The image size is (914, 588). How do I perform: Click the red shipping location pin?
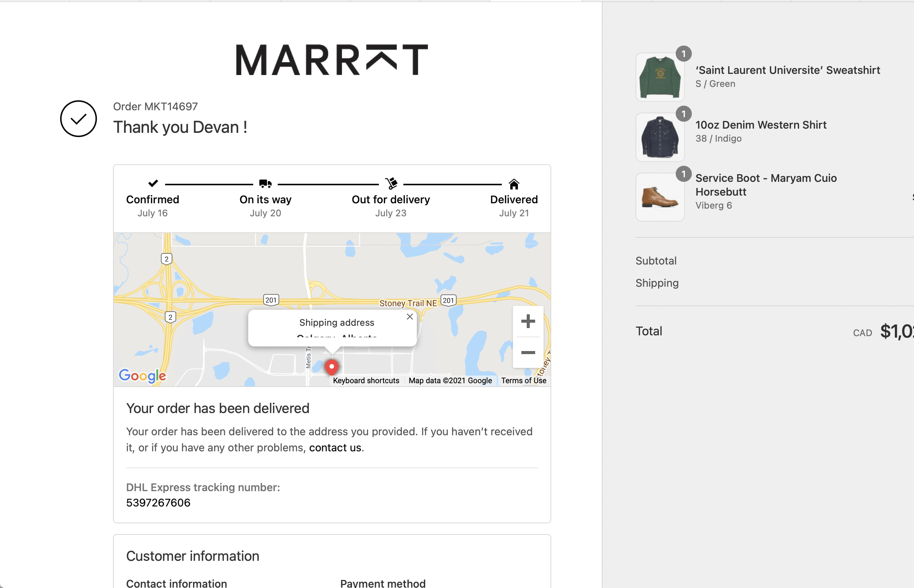point(332,367)
